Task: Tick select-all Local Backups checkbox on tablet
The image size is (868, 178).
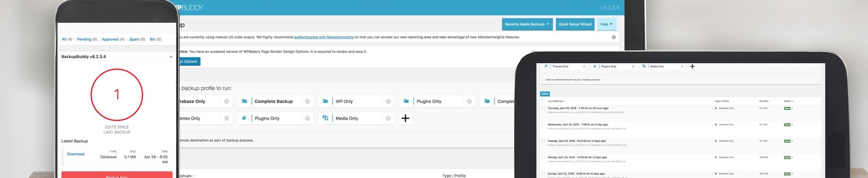Action: [x=543, y=101]
